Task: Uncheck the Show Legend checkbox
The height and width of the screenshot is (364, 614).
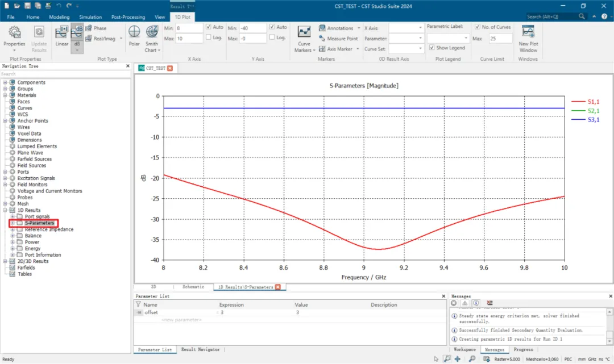Action: pos(432,48)
